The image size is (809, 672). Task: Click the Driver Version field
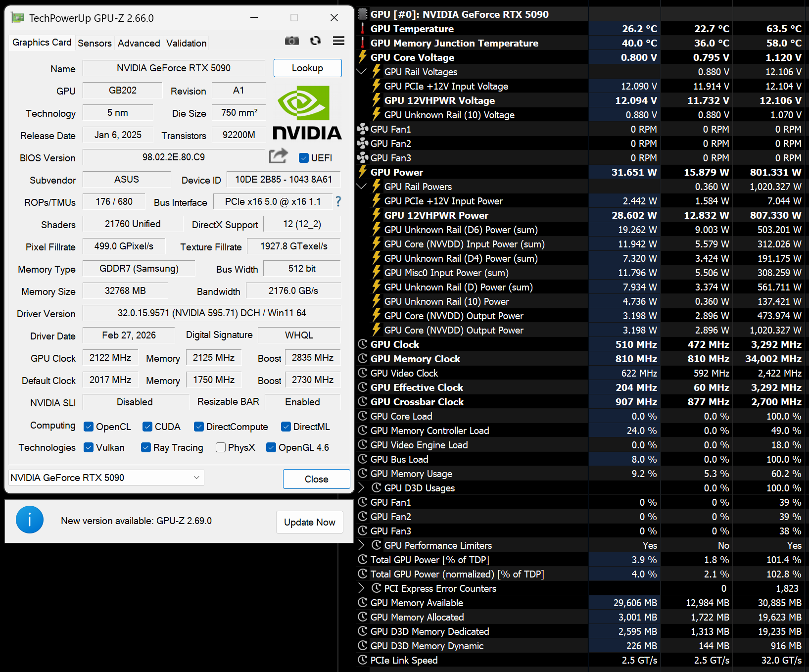212,313
